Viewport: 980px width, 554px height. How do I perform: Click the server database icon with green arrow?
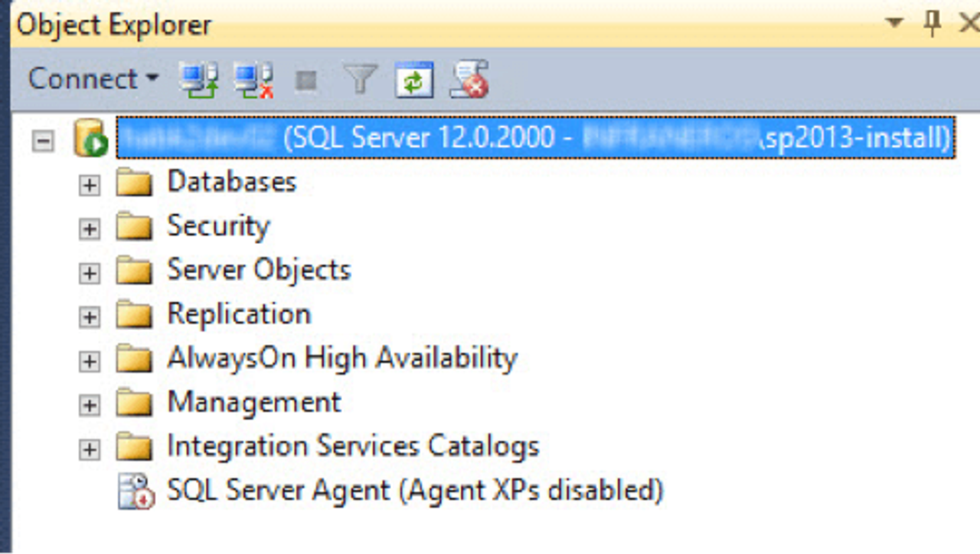[x=92, y=138]
